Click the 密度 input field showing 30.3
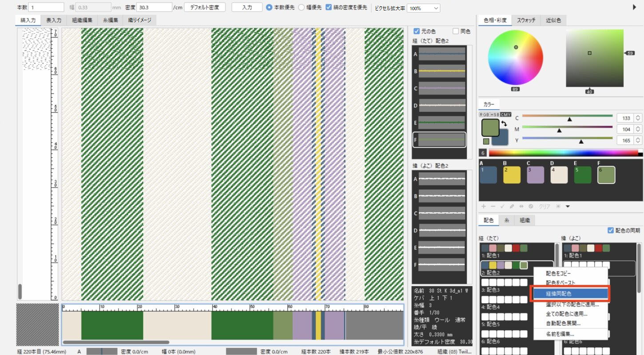Screen dimensions: 644x355 click(x=154, y=8)
